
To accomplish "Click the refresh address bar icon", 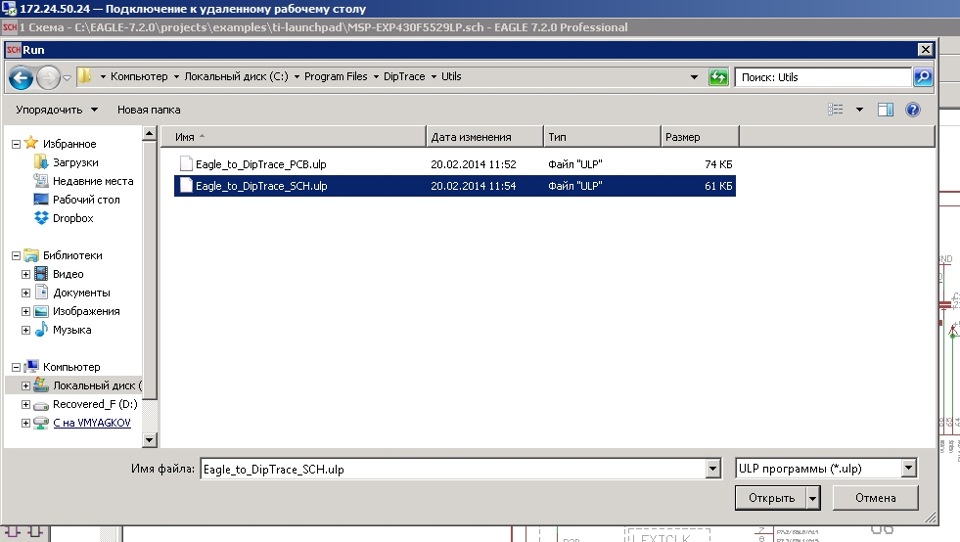I will (x=718, y=77).
